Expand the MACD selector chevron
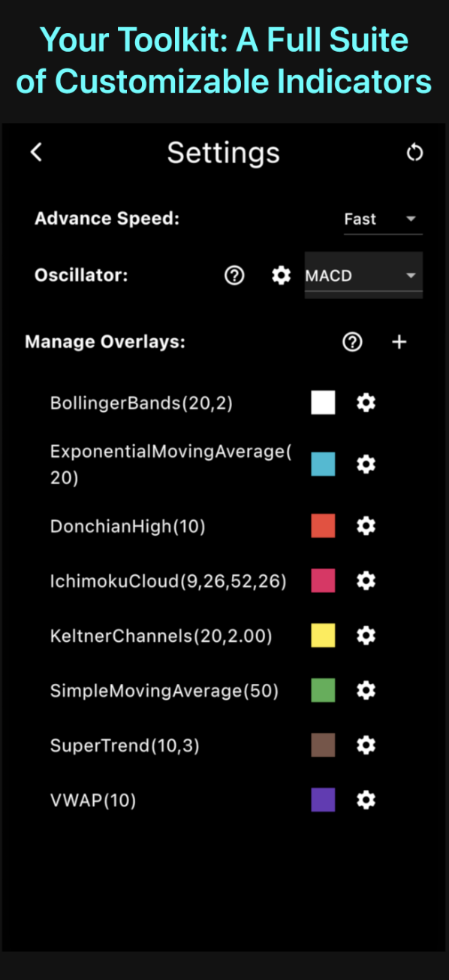 point(411,276)
